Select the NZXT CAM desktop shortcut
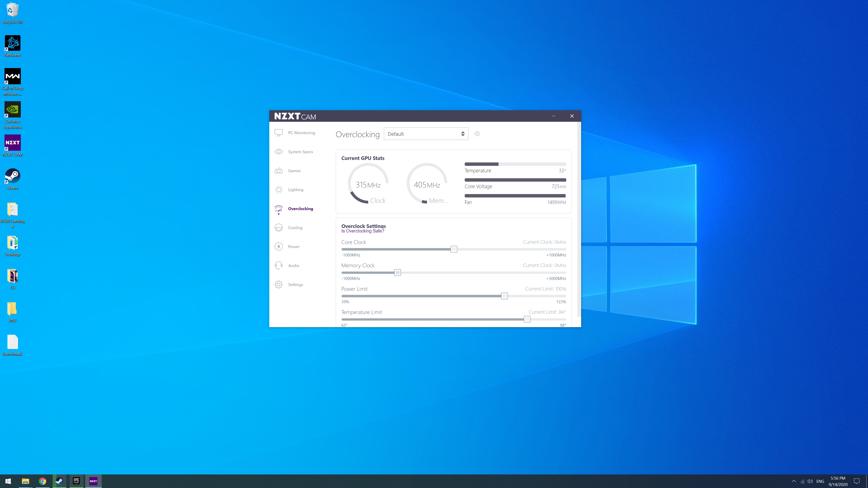 coord(12,145)
